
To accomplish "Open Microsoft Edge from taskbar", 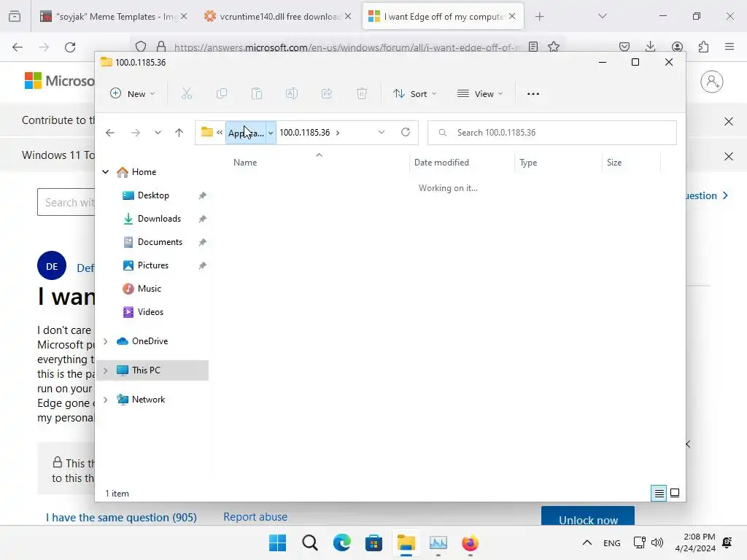I will pyautogui.click(x=342, y=542).
